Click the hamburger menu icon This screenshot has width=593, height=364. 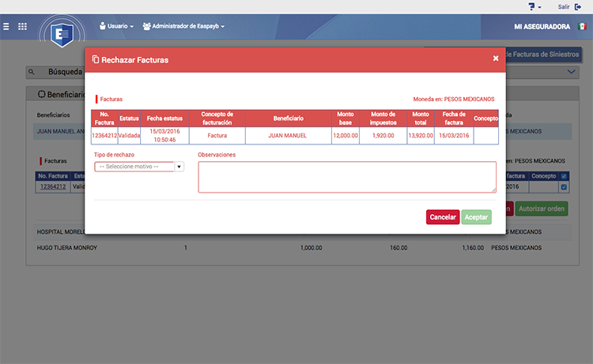pos(6,26)
